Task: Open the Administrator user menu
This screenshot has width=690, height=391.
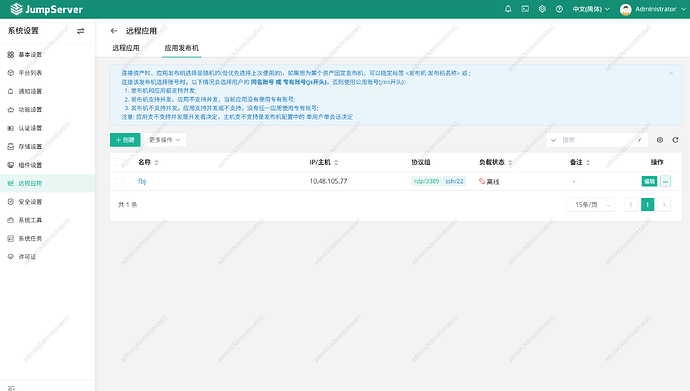Action: (653, 9)
